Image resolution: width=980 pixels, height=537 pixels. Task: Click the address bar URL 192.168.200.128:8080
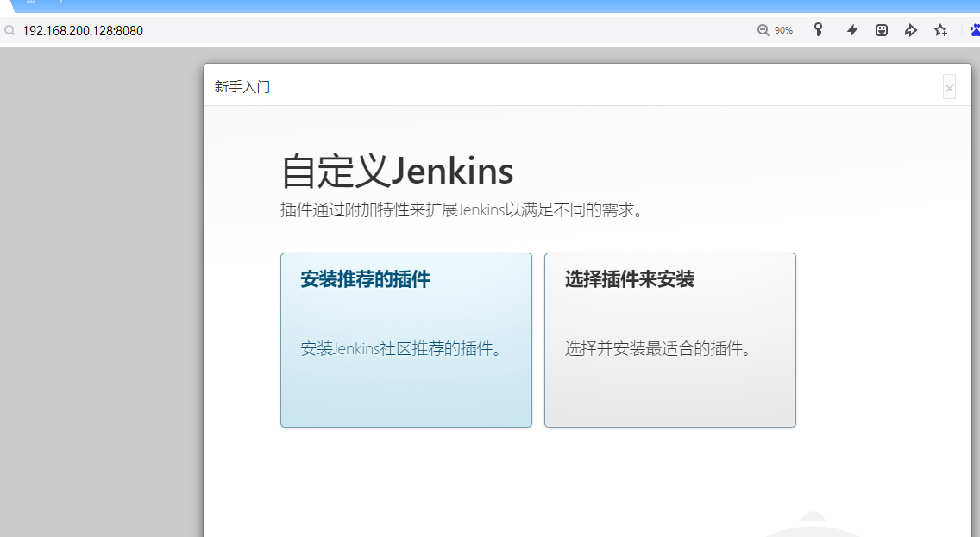(83, 30)
